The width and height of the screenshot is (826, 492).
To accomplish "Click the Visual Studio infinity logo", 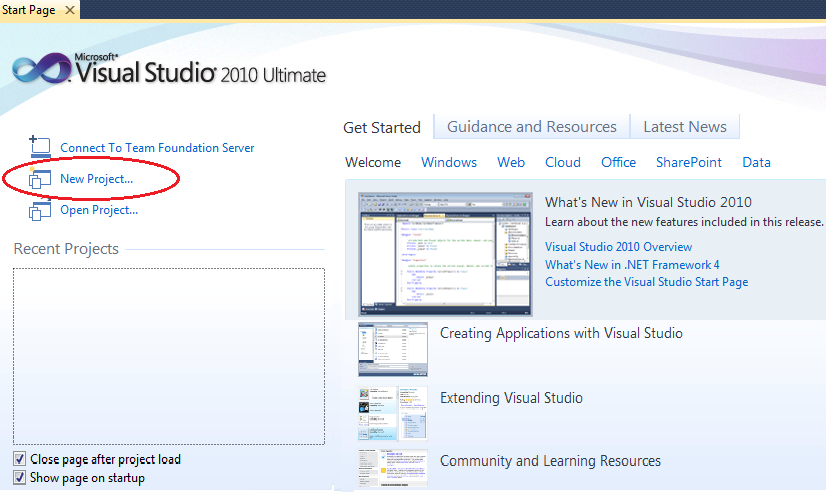I will [42, 68].
